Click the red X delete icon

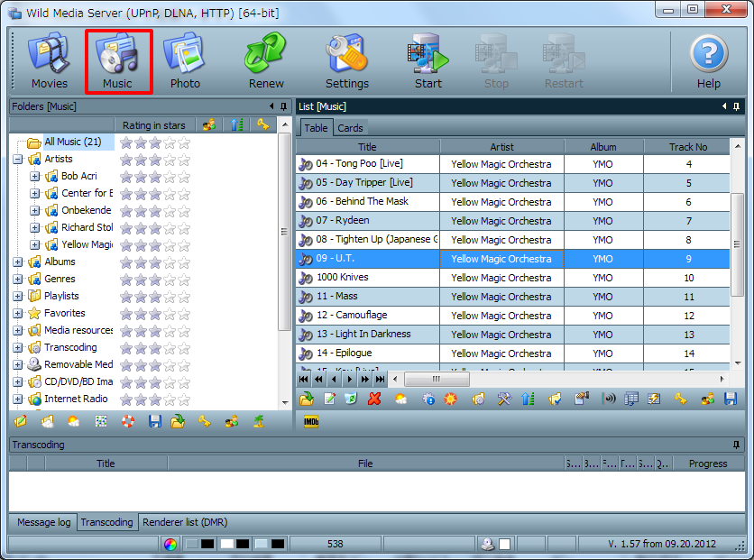pos(374,399)
